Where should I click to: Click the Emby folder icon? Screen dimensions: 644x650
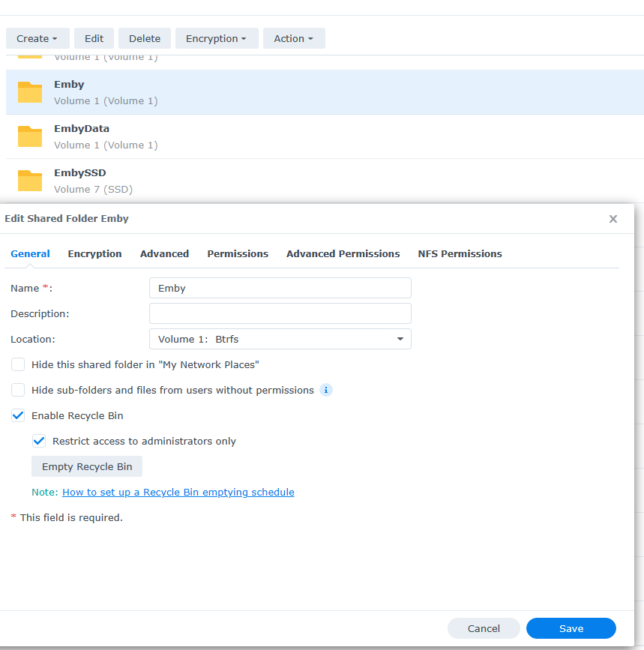coord(30,92)
